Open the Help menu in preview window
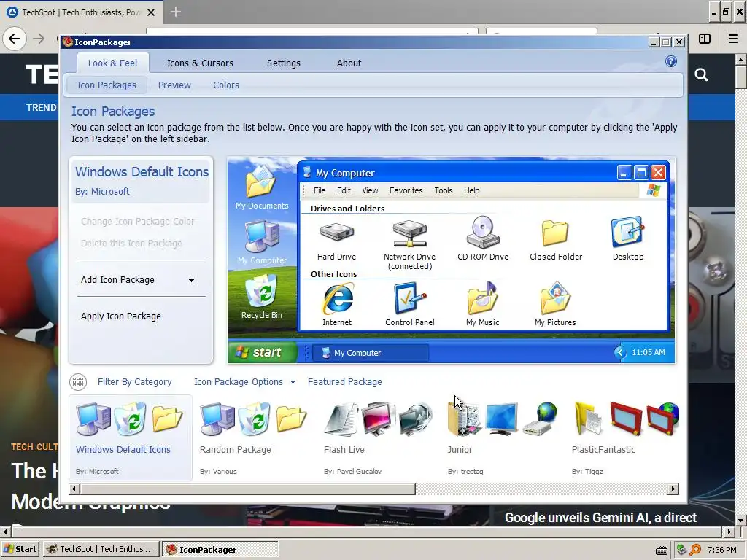This screenshot has width=747, height=560. (x=472, y=190)
